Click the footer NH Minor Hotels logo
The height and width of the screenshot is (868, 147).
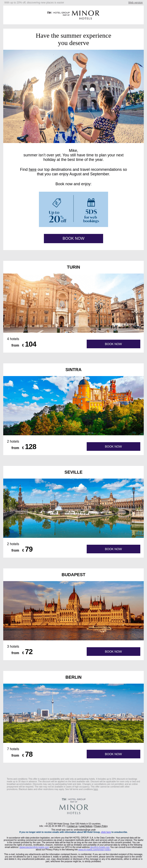[73, 806]
